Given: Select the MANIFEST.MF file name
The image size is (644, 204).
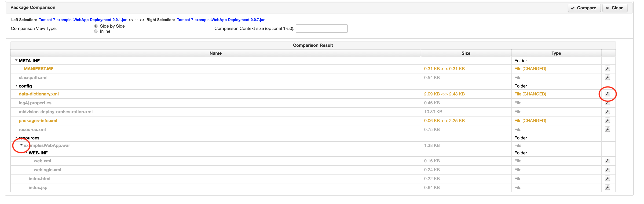Looking at the screenshot, I should pyautogui.click(x=39, y=69).
